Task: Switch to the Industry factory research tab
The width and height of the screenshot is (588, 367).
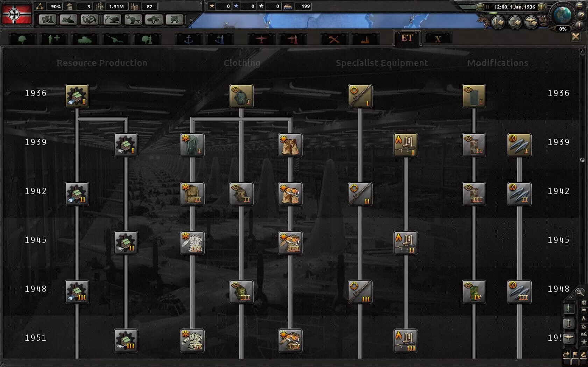Action: (x=365, y=39)
